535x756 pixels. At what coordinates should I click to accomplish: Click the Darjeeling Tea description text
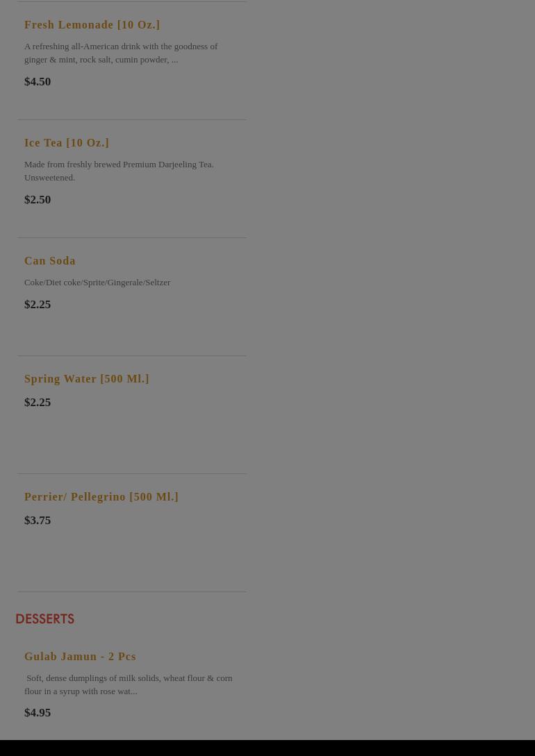(119, 171)
